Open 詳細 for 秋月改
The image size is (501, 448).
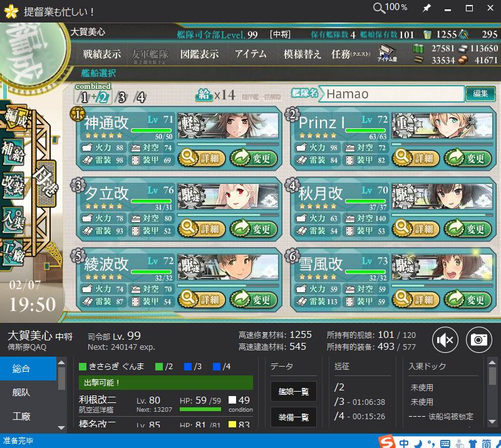[x=415, y=228]
